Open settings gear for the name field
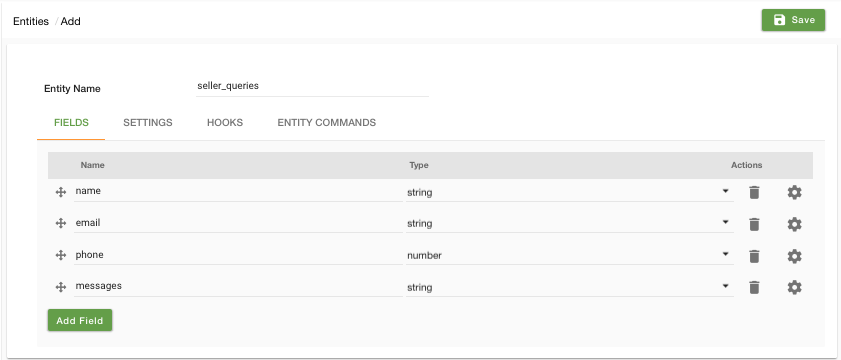The width and height of the screenshot is (841, 360). pos(794,192)
